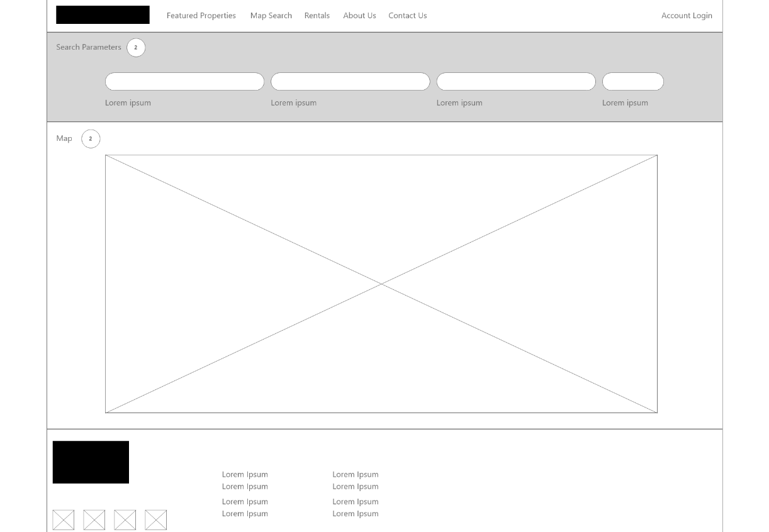The width and height of the screenshot is (769, 532).
Task: Click the third footer social icon placeholder
Action: pos(125,520)
